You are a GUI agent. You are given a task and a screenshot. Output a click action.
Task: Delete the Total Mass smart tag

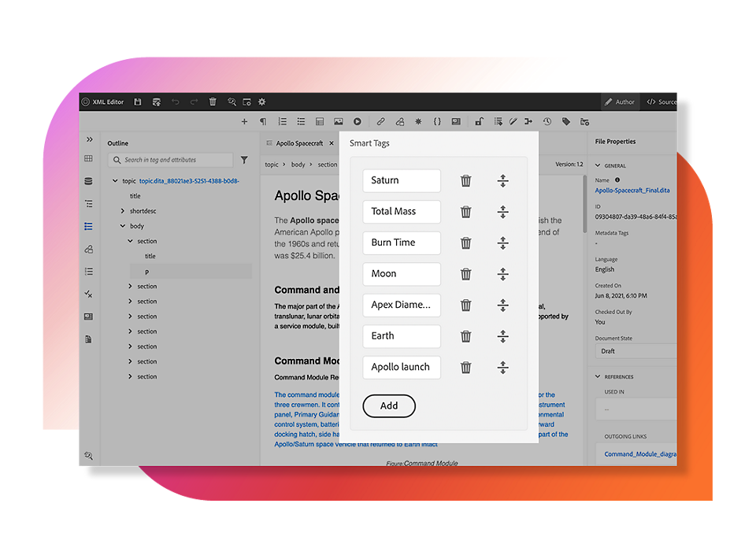pos(465,212)
